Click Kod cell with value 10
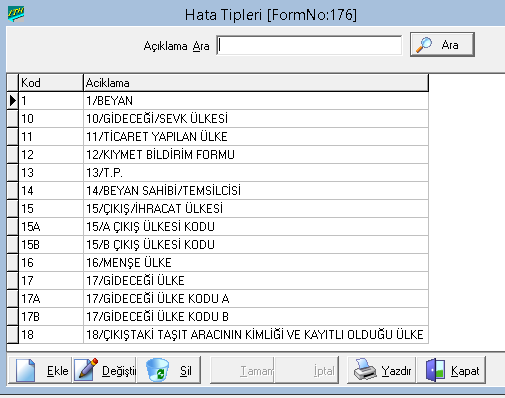505x398 pixels. coord(51,119)
